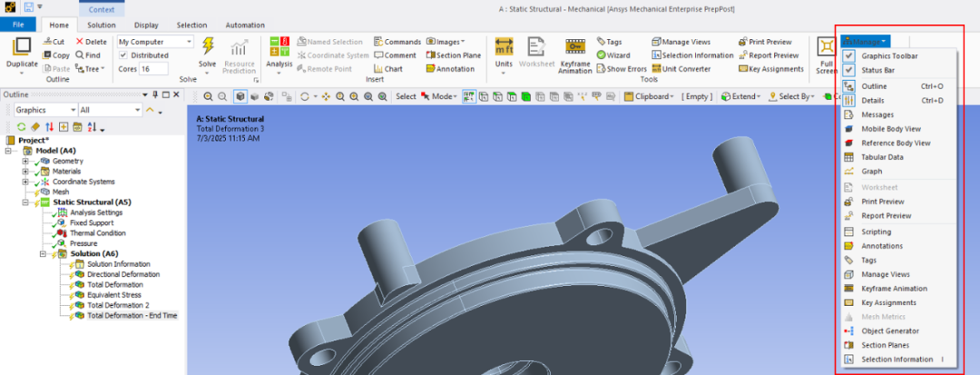Open the Unit Converter tool
The height and width of the screenshot is (375, 980).
[x=681, y=69]
